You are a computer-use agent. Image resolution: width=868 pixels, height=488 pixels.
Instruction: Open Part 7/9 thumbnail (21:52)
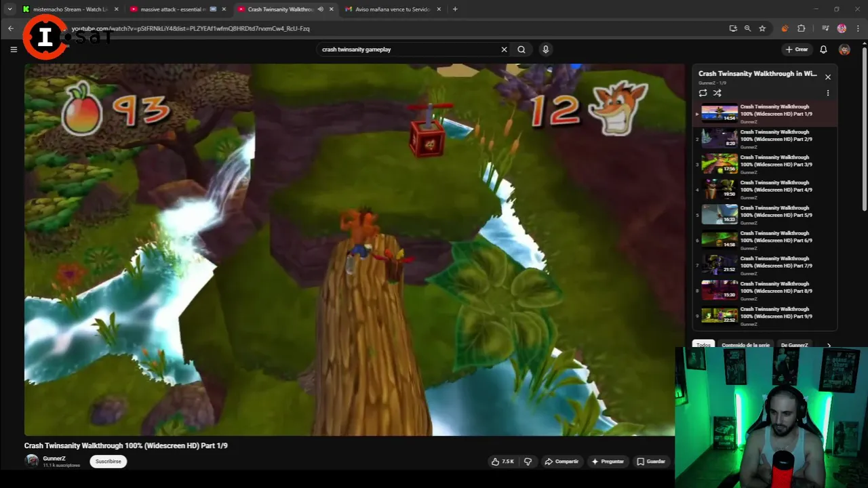[719, 265]
